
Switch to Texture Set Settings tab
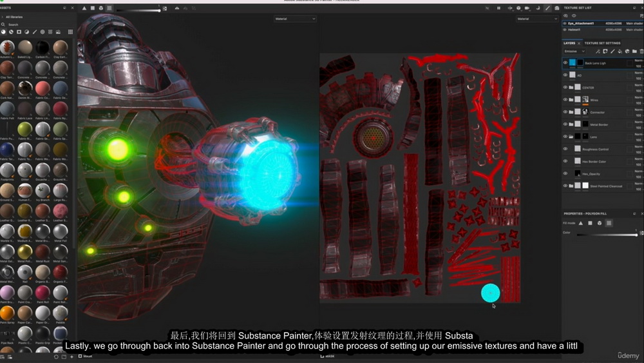(602, 43)
